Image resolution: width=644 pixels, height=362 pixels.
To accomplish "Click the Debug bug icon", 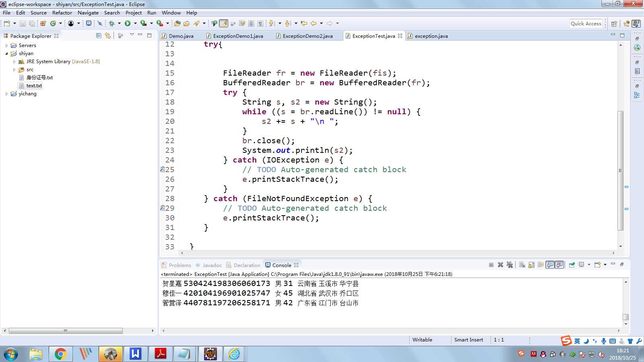I will [112, 23].
